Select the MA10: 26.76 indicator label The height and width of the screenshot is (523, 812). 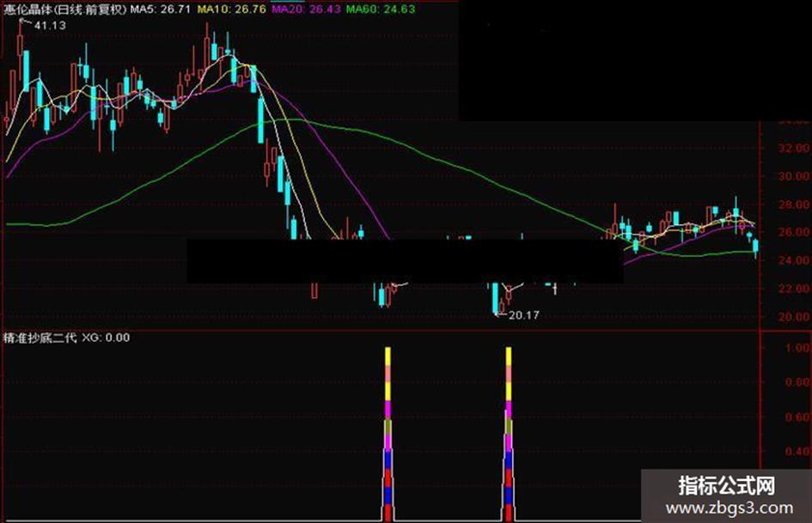(231, 9)
